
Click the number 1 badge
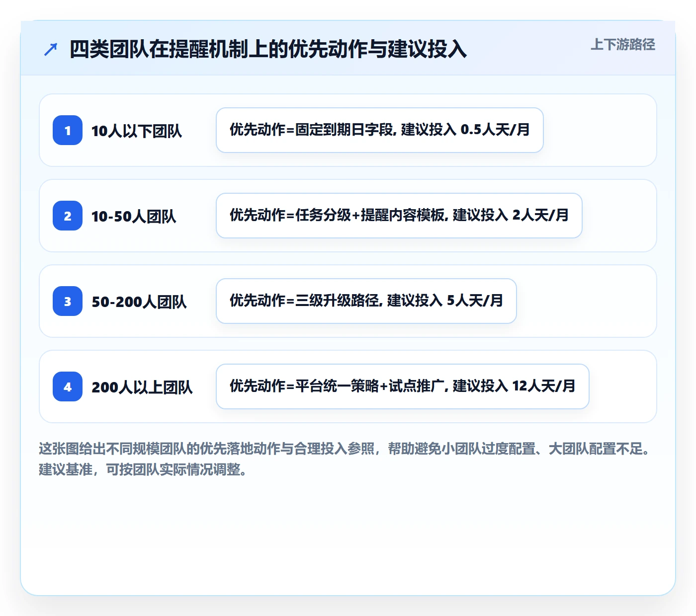[x=68, y=130]
